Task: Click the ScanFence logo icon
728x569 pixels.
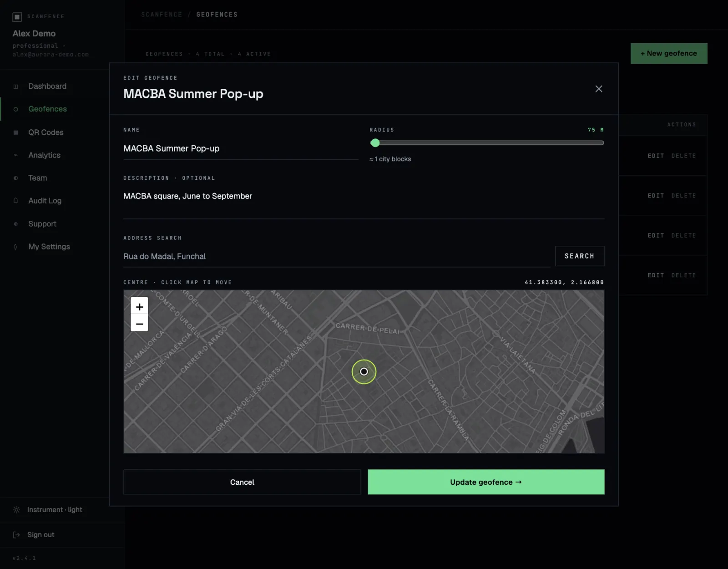Action: coord(17,17)
